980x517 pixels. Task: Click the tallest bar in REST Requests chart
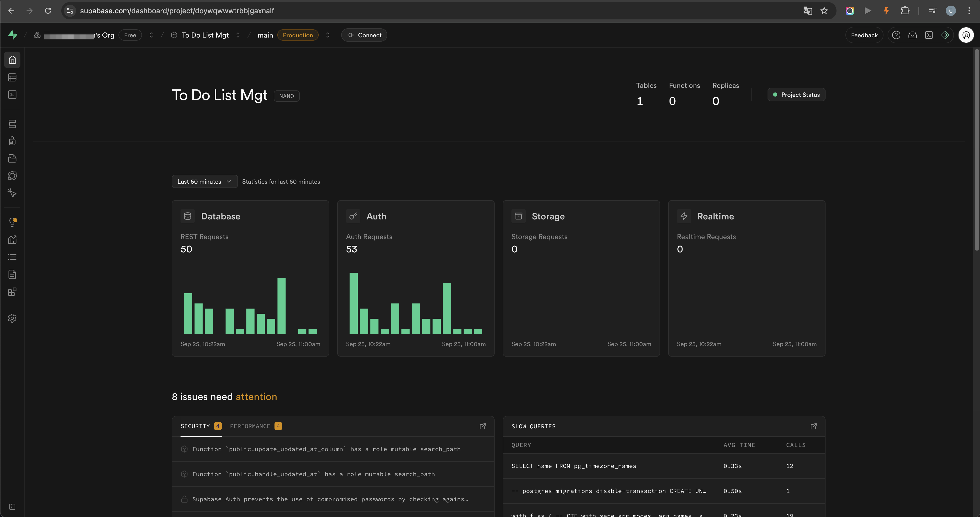click(x=282, y=306)
